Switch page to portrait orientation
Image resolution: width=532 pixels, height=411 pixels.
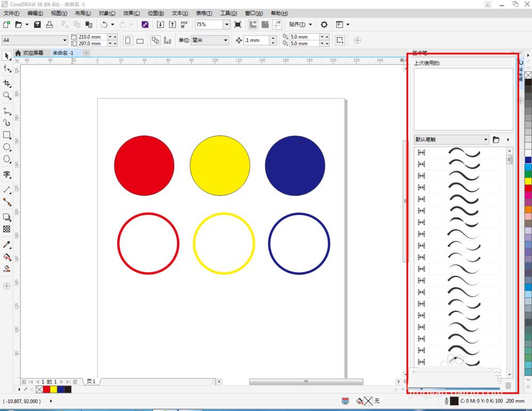(128, 40)
